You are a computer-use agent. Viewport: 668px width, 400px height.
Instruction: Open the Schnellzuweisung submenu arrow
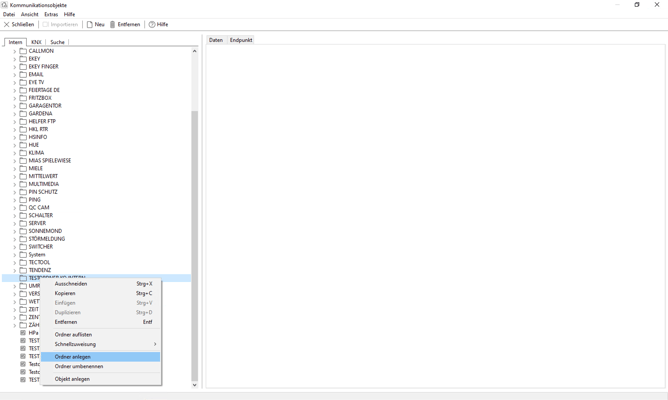[x=155, y=344]
